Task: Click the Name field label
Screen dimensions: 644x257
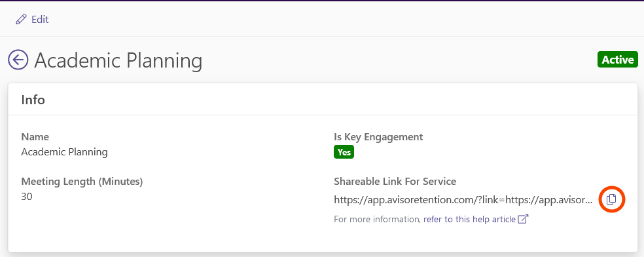Action: coord(35,137)
